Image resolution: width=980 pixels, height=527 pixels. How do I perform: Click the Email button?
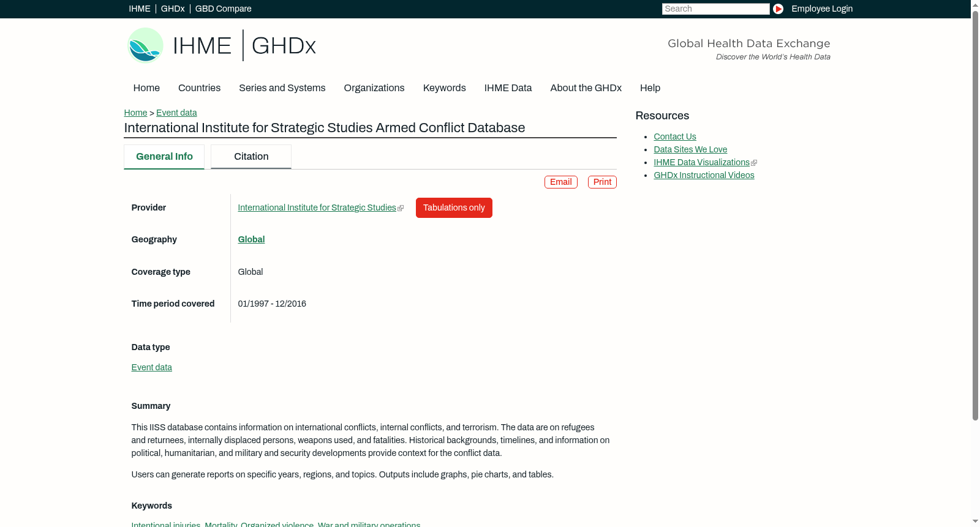tap(561, 182)
